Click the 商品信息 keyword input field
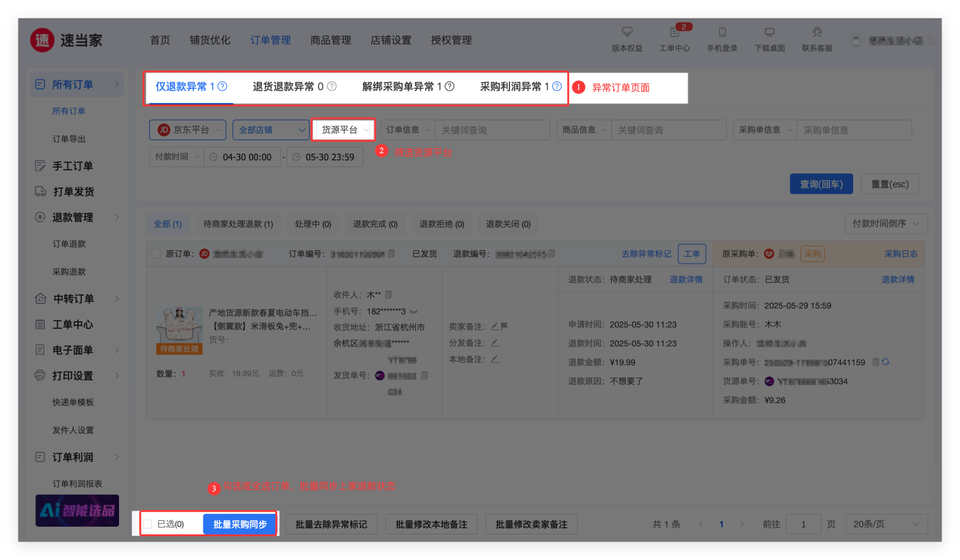This screenshot has width=960, height=560. (668, 130)
